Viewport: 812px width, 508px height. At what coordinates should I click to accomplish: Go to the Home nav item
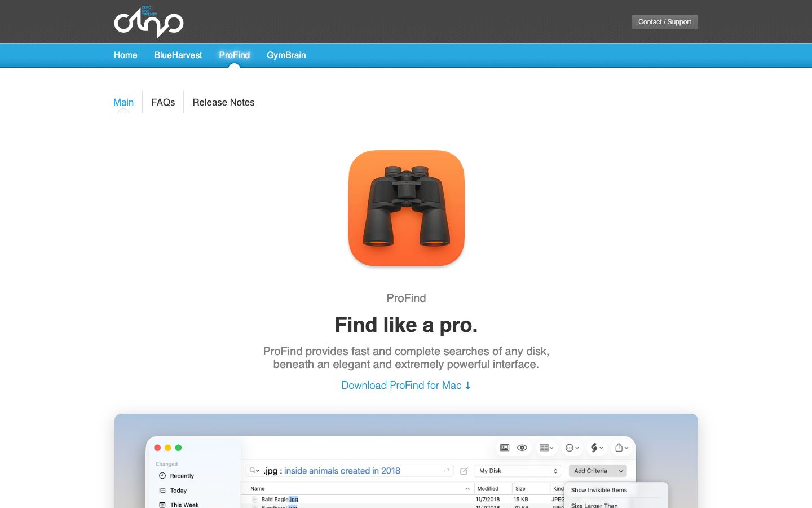coord(125,55)
